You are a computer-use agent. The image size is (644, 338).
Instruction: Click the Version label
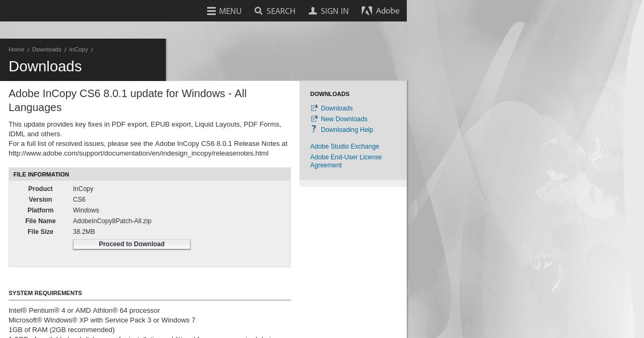(40, 200)
